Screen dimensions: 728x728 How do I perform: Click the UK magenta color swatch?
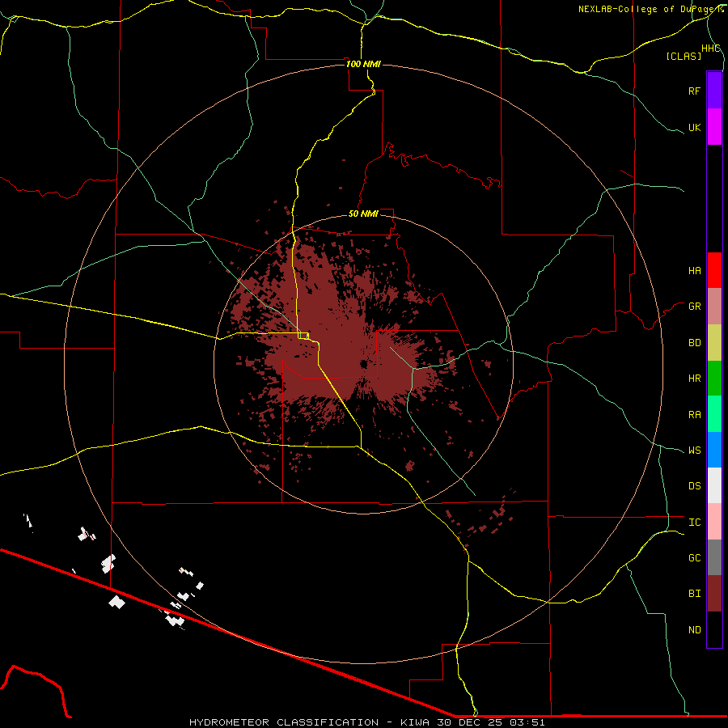[x=714, y=127]
